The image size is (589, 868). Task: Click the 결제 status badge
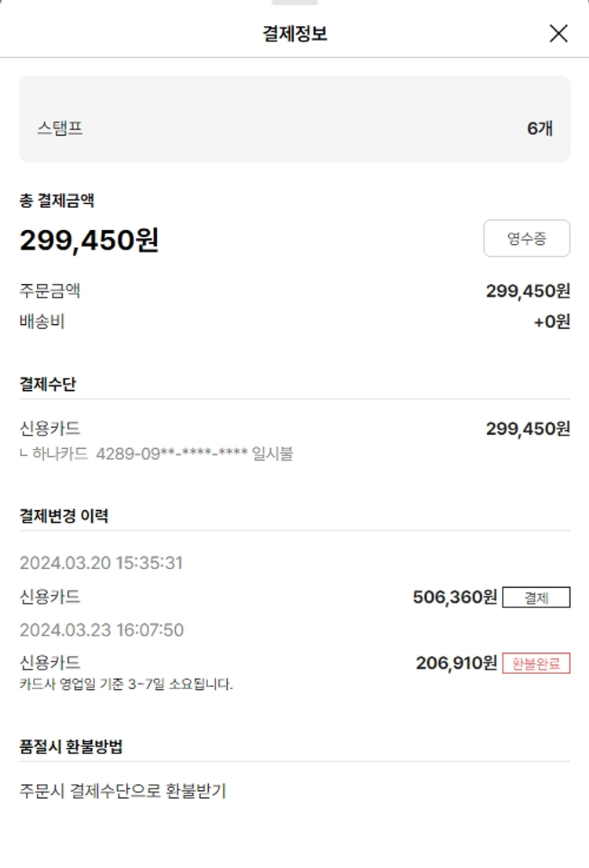[x=536, y=598]
